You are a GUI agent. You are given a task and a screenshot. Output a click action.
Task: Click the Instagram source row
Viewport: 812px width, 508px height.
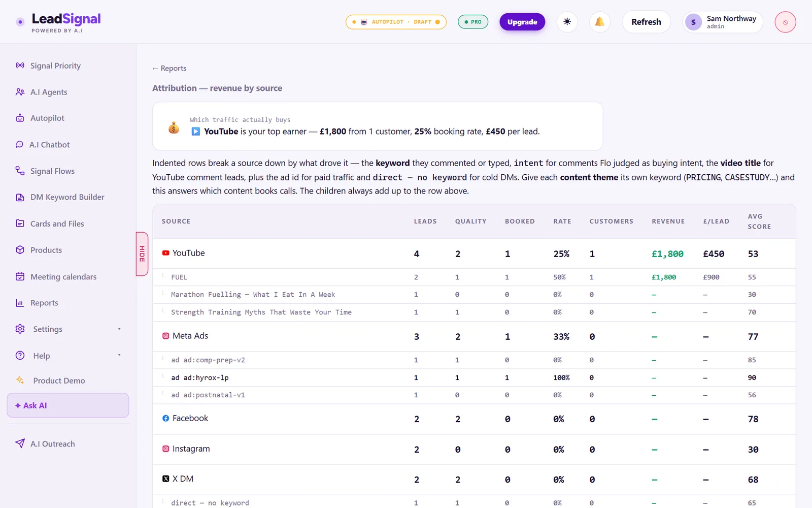474,449
